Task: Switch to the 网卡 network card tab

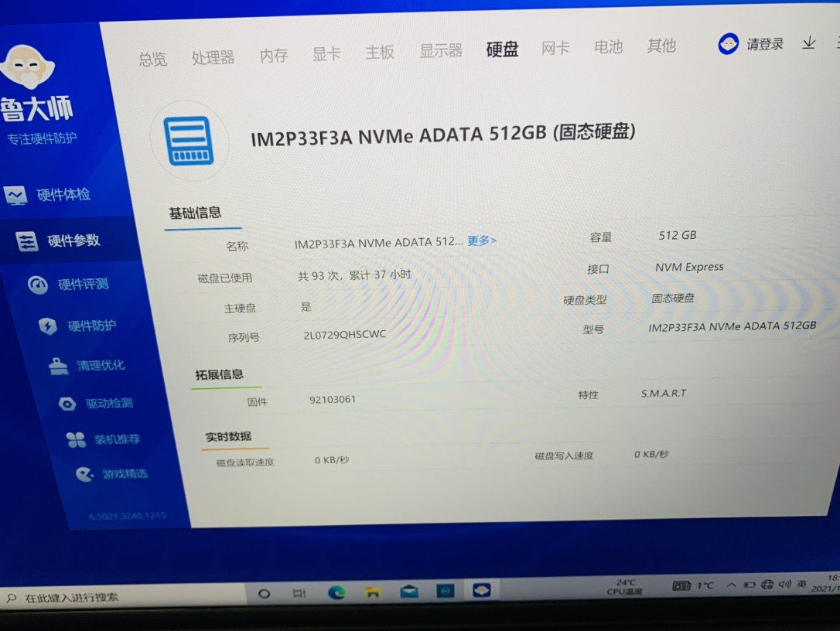Action: (x=555, y=48)
